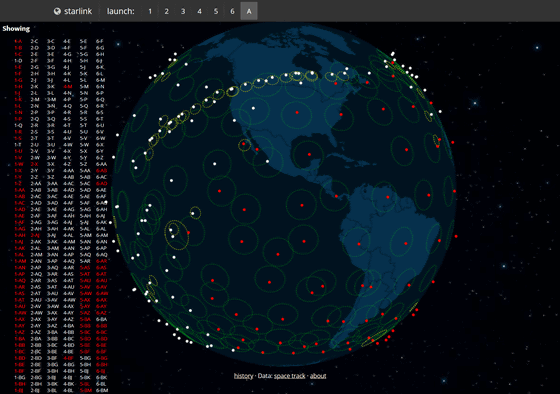Open the space track data link

point(290,376)
